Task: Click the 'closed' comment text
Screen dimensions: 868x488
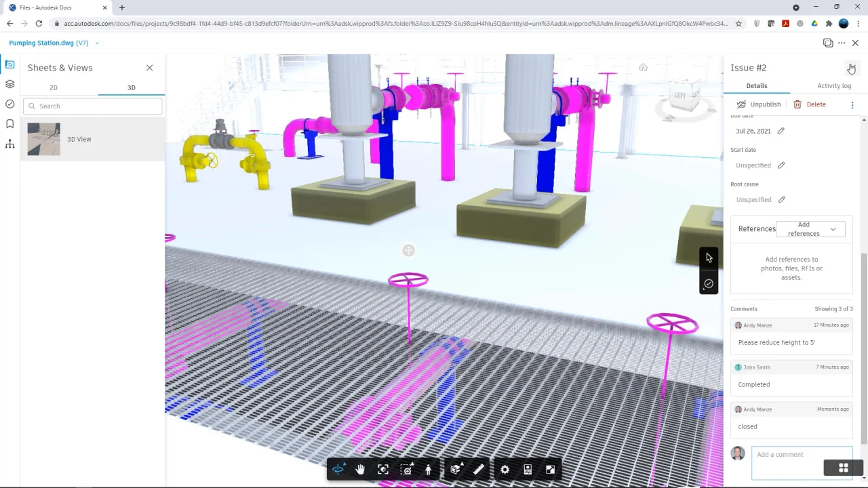Action: click(x=748, y=426)
